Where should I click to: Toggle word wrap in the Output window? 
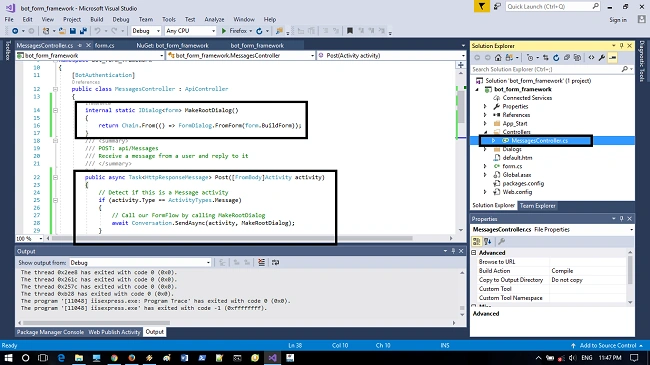[275, 263]
